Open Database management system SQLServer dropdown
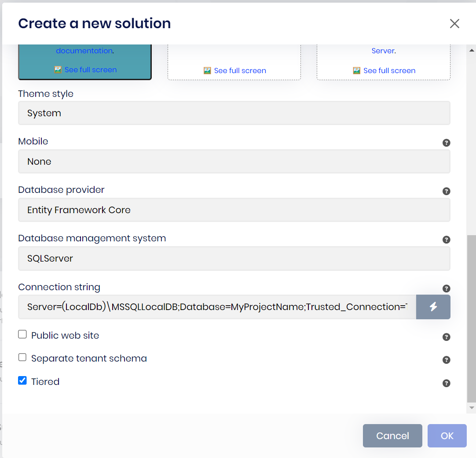This screenshot has height=458, width=476. click(x=234, y=259)
